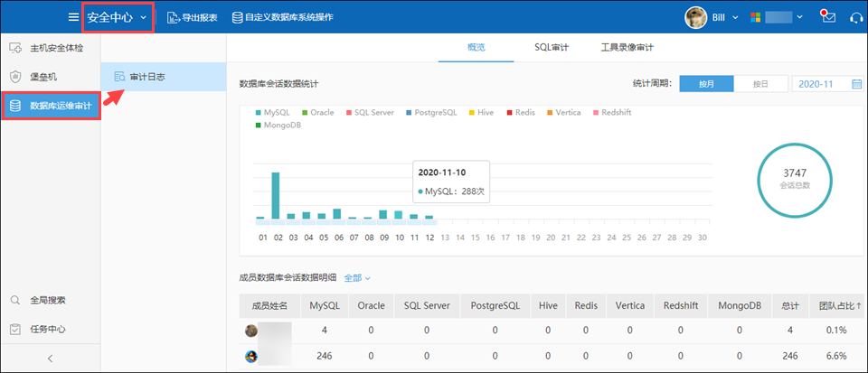Image resolution: width=868 pixels, height=373 pixels.
Task: Switch statistics period to 按月
Action: (x=706, y=84)
